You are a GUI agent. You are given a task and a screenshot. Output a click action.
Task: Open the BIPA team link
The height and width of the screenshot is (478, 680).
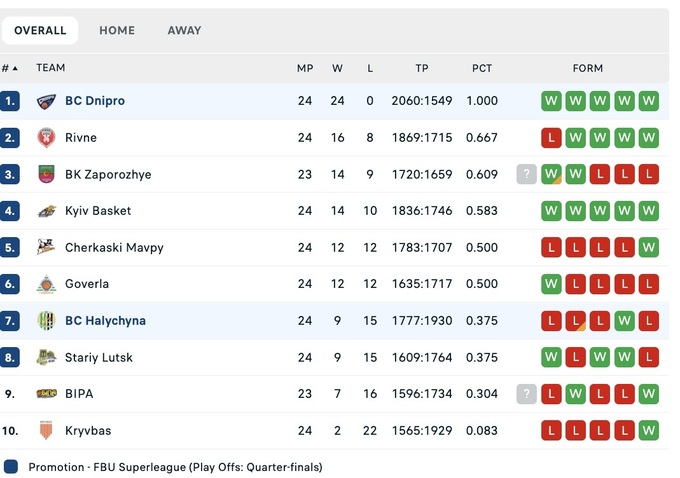click(79, 394)
